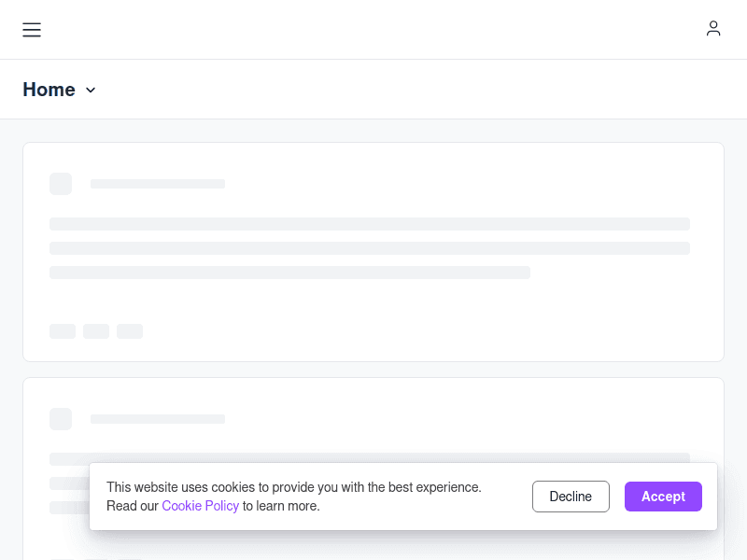Click the Home page heading
Viewport: 747px width, 560px height.
[49, 90]
